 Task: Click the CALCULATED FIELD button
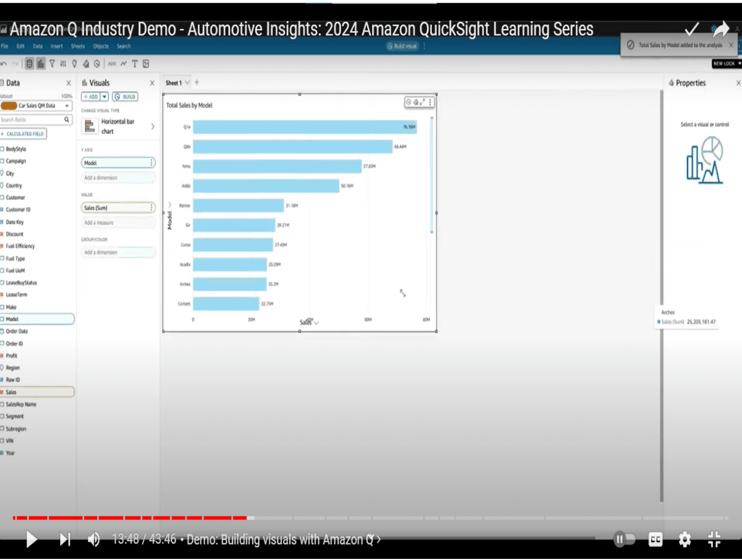(x=23, y=134)
